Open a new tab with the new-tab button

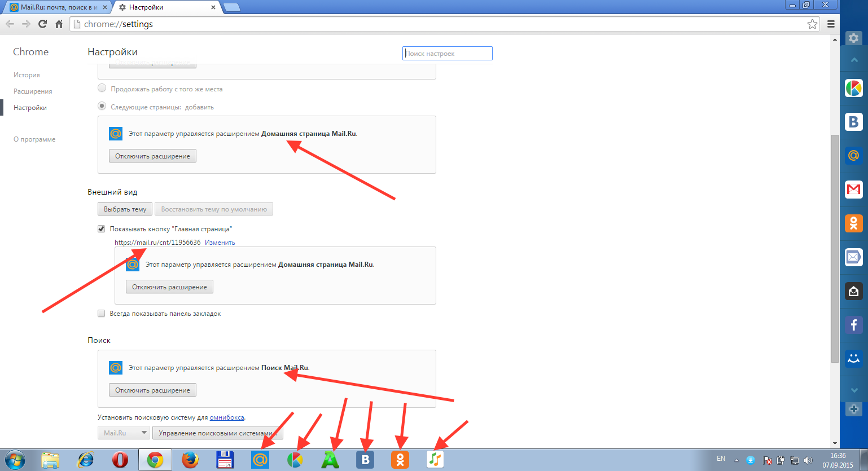232,7
